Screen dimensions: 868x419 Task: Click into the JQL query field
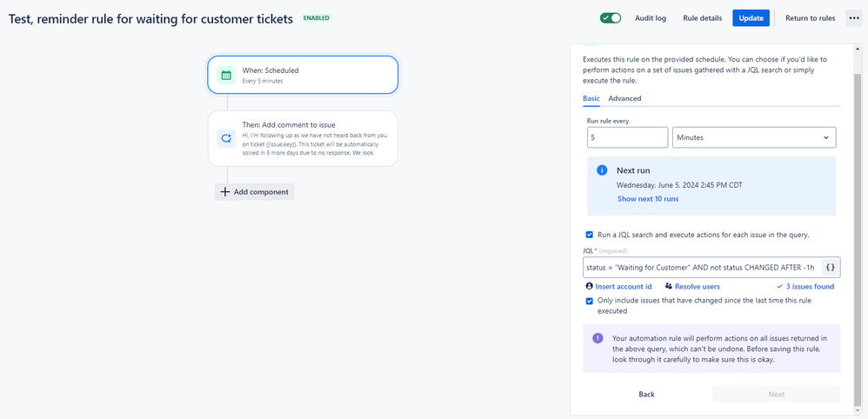(x=701, y=268)
